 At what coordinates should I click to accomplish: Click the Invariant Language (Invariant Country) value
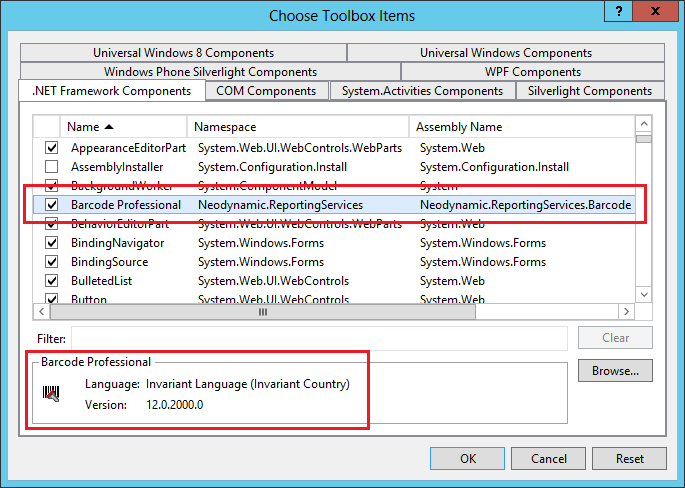click(248, 384)
